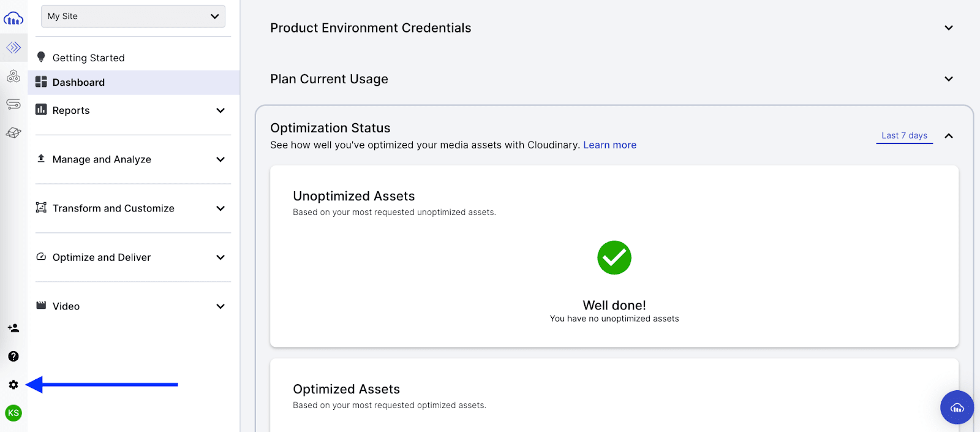Change the Last 7 days range
980x432 pixels.
(904, 135)
